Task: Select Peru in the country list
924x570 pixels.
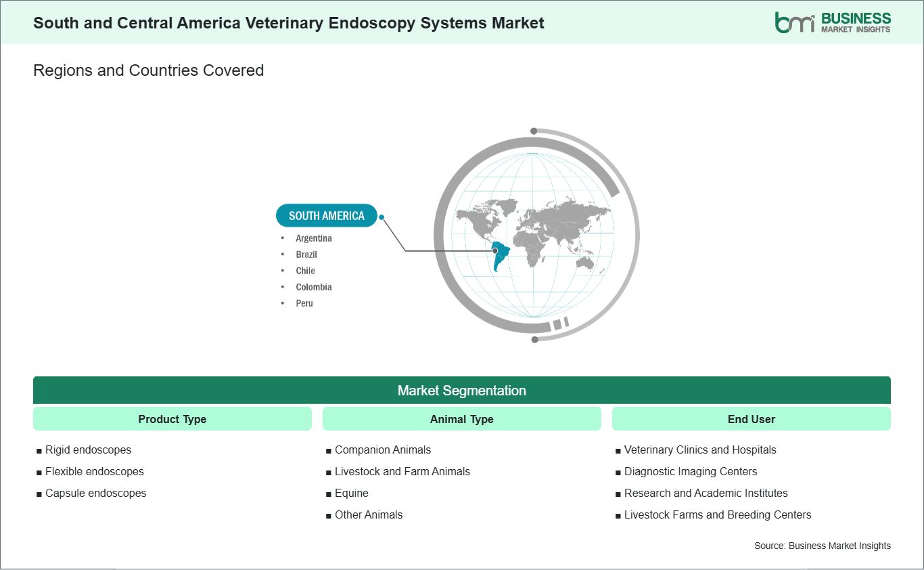Action: pos(304,303)
